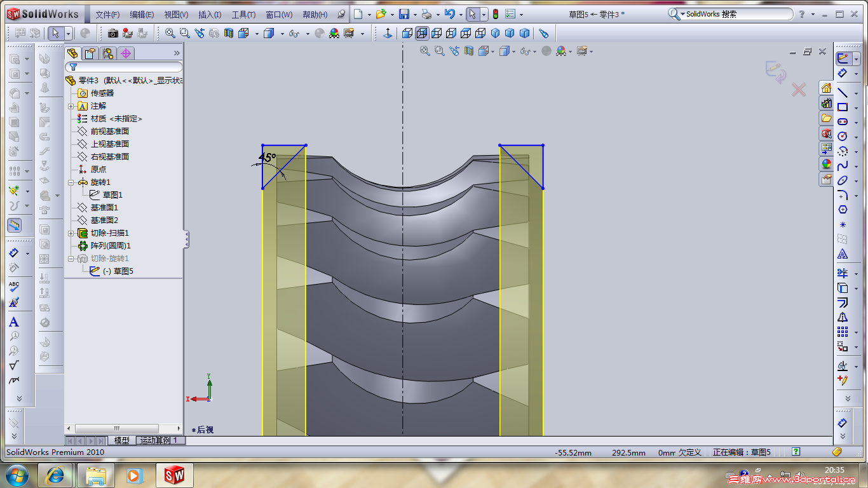Select the Ellipse sketch tool
This screenshot has width=868, height=488.
(843, 180)
